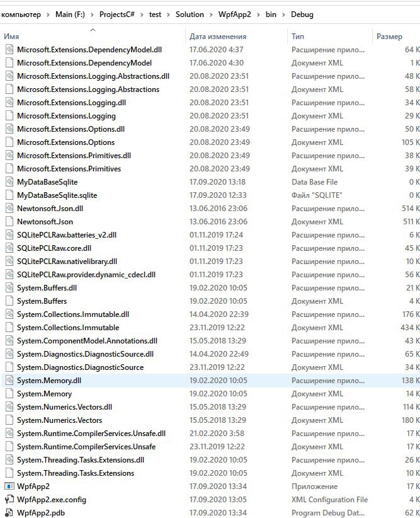Select the Microsoft.Extensions.Primitives XML document name
Image resolution: width=420 pixels, height=518 pixels.
69,169
